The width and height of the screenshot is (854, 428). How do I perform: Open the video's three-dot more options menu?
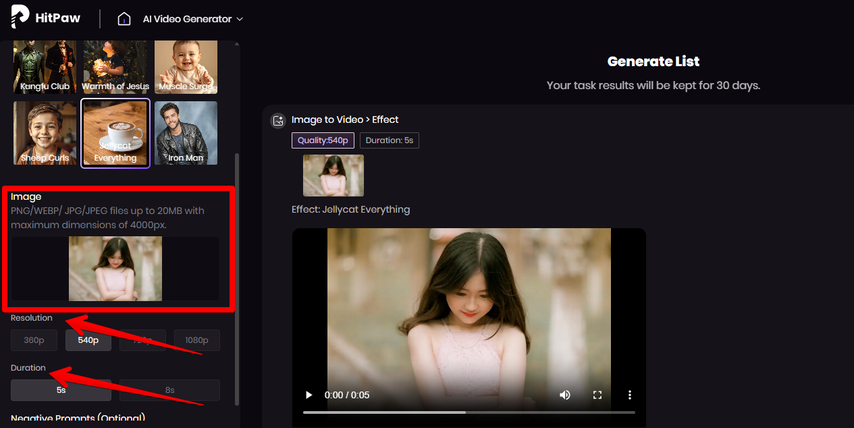tap(629, 395)
